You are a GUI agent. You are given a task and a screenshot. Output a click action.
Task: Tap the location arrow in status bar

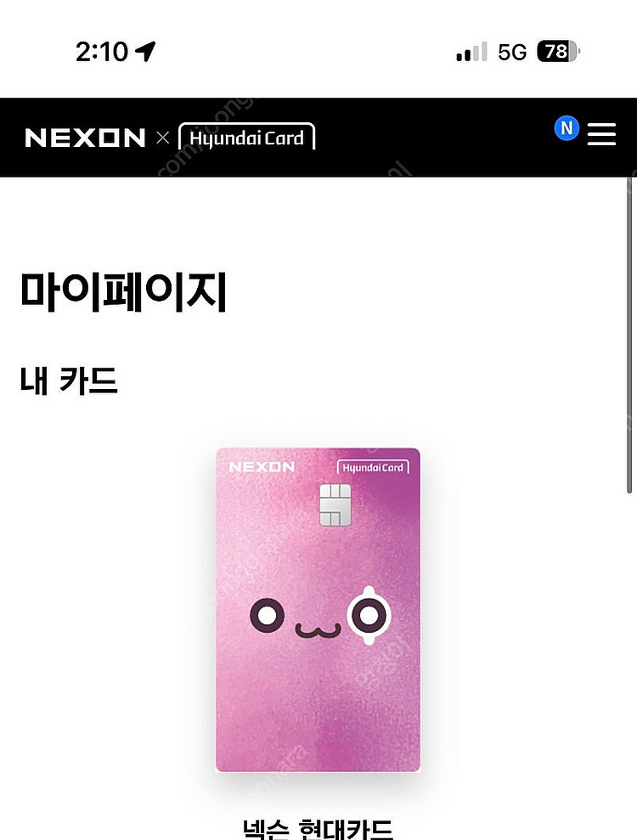click(x=145, y=52)
